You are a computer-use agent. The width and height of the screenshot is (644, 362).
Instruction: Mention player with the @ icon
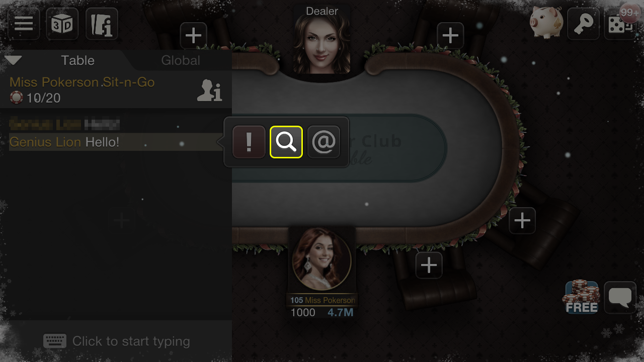324,142
